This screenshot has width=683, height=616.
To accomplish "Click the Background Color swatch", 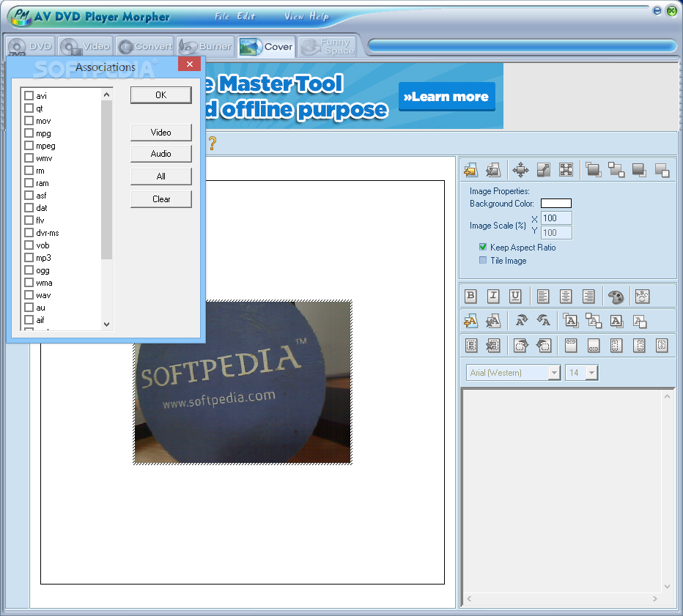I will pos(555,204).
